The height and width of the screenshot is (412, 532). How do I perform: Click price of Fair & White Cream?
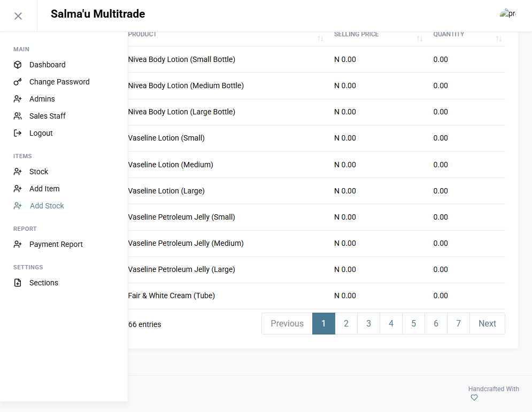click(345, 296)
